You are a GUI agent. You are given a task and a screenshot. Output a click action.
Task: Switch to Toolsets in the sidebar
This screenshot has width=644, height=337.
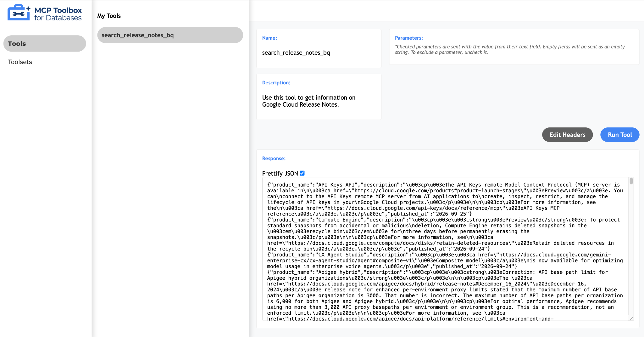(20, 62)
